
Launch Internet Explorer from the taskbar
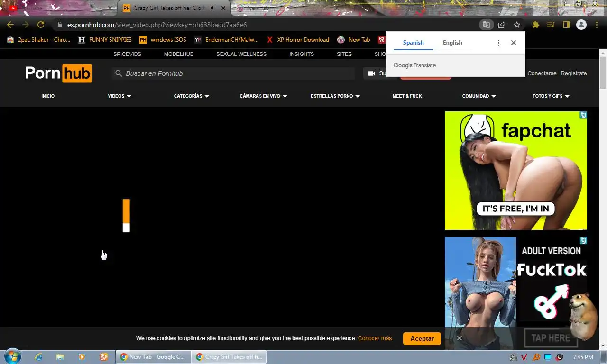click(38, 357)
